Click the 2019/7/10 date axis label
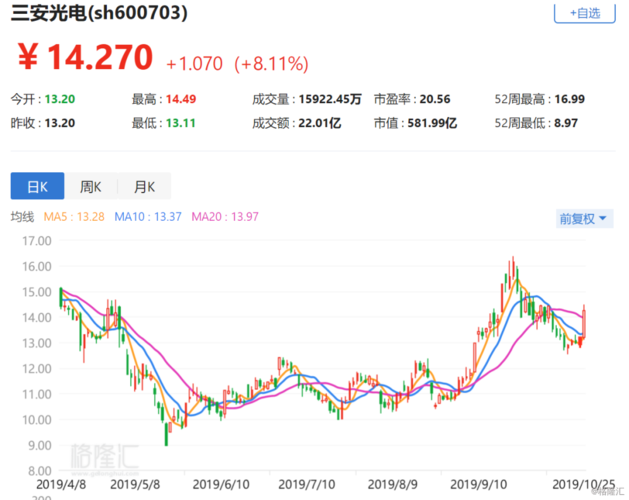The height and width of the screenshot is (500, 629). 307,484
